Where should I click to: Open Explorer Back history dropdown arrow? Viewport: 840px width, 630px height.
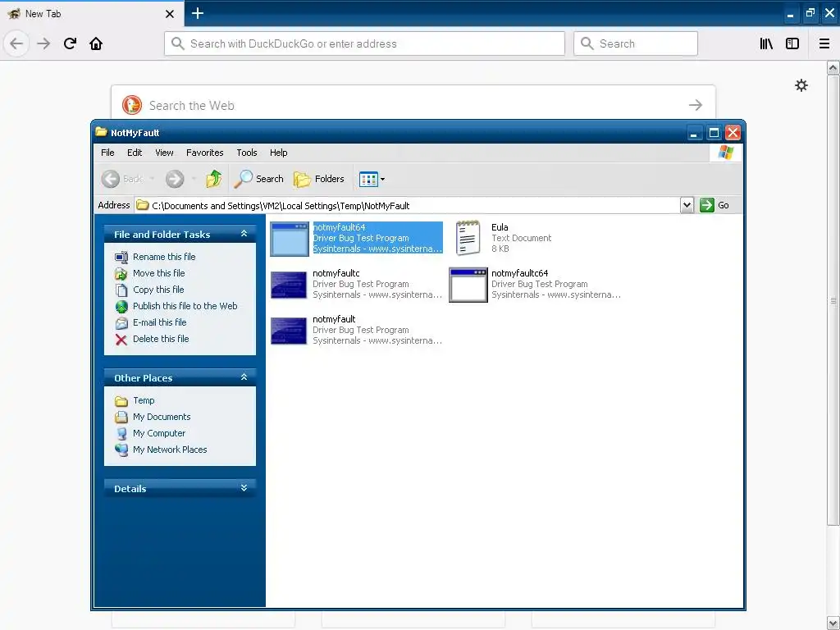coord(152,179)
